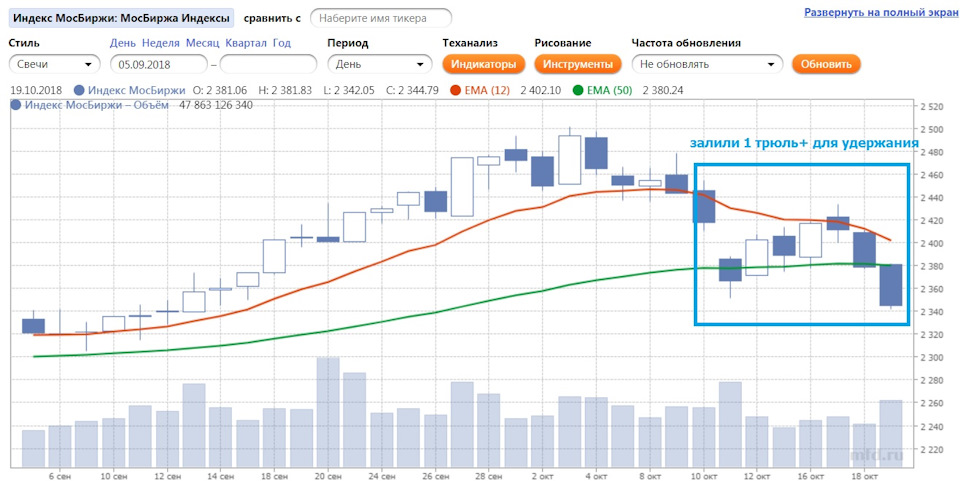Click the ticker name compare input field
Viewport: 960px width, 481px height.
381,18
